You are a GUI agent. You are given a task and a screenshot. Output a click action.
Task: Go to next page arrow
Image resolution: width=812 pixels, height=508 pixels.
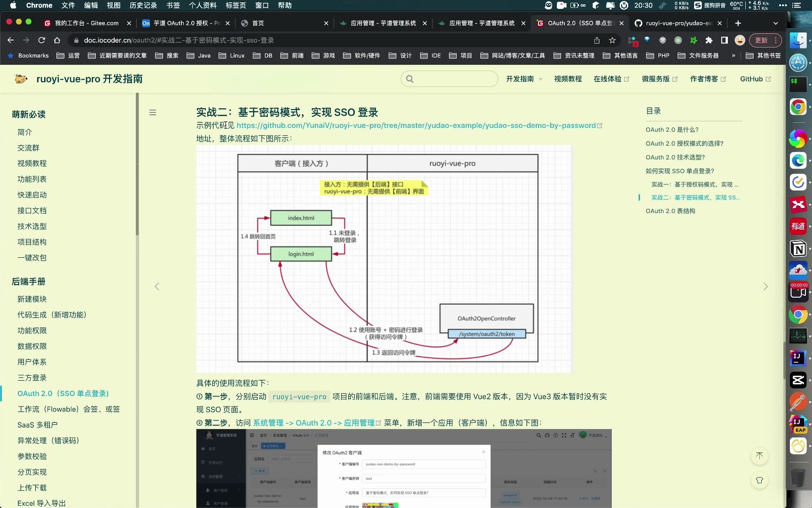point(765,286)
